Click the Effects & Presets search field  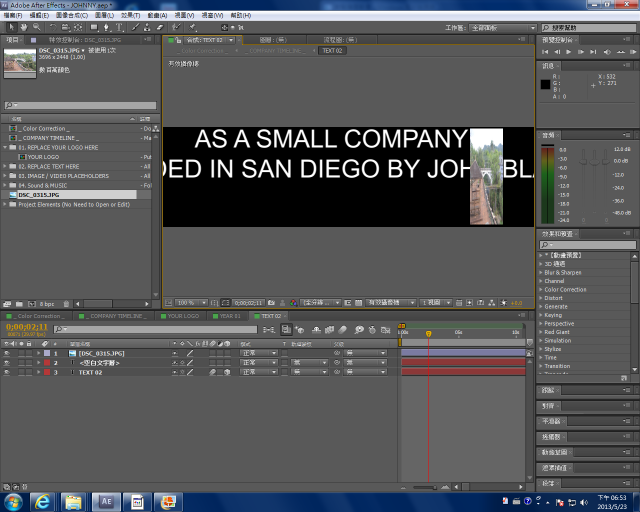[x=588, y=245]
